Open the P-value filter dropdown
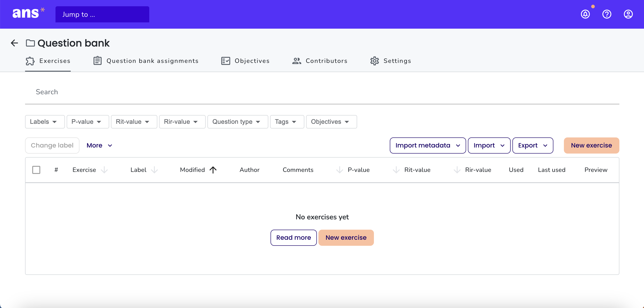Image resolution: width=644 pixels, height=308 pixels. pos(88,122)
